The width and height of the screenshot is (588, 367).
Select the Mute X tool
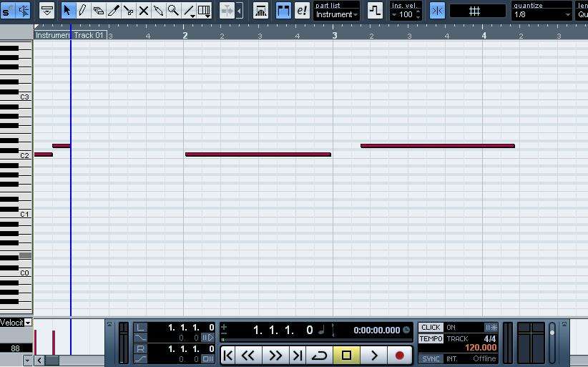[143, 11]
